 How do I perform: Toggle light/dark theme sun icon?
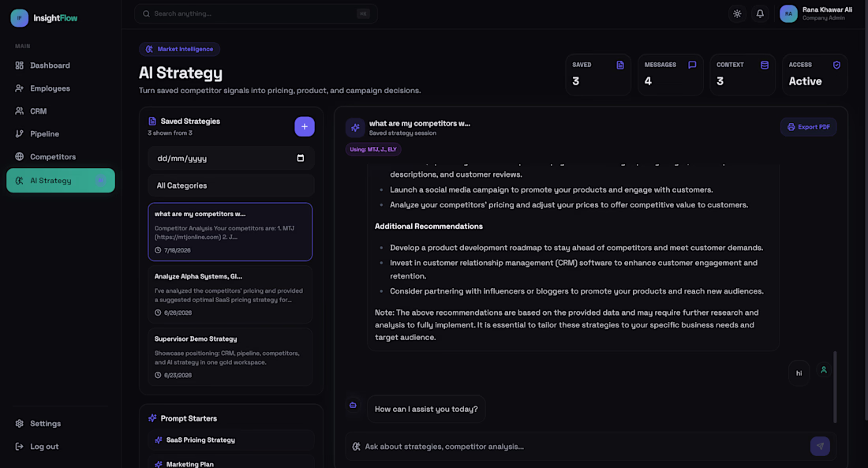[737, 14]
